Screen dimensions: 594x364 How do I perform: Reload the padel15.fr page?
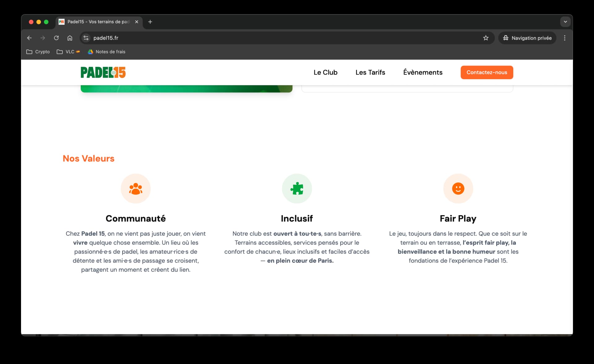[56, 38]
